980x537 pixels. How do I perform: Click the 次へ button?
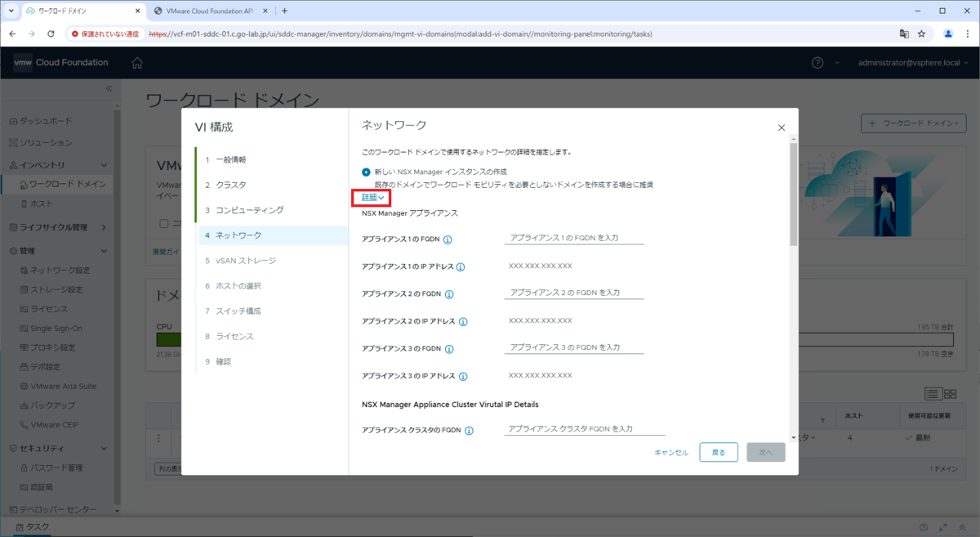766,452
